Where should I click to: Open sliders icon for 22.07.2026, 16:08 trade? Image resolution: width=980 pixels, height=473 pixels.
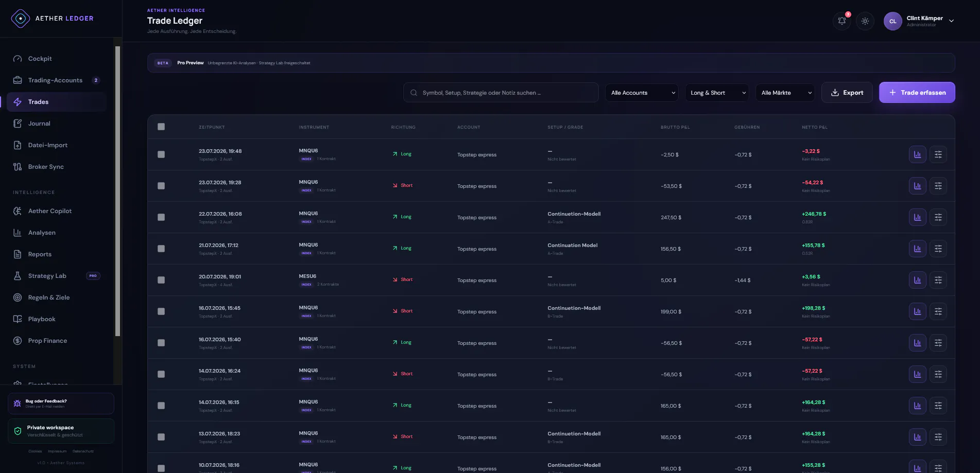point(938,217)
